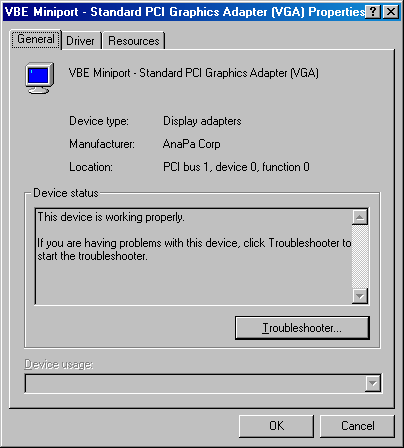The height and width of the screenshot is (448, 404).
Task: Click inside the Device status text box
Action: click(x=193, y=257)
